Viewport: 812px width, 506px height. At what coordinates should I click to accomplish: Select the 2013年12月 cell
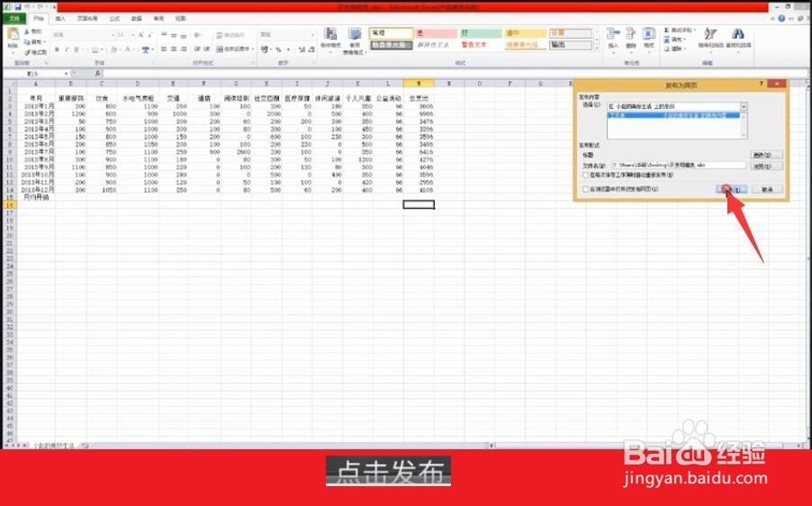coord(36,190)
